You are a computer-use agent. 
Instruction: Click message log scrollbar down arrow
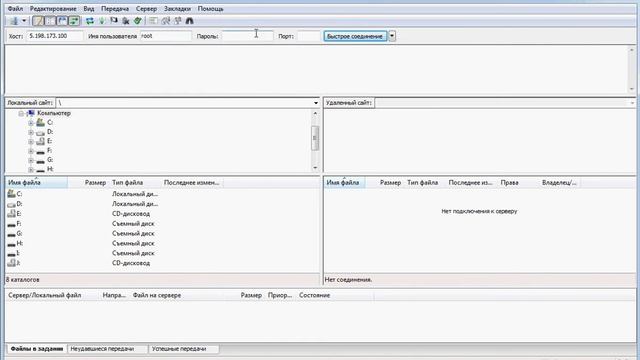tap(631, 89)
